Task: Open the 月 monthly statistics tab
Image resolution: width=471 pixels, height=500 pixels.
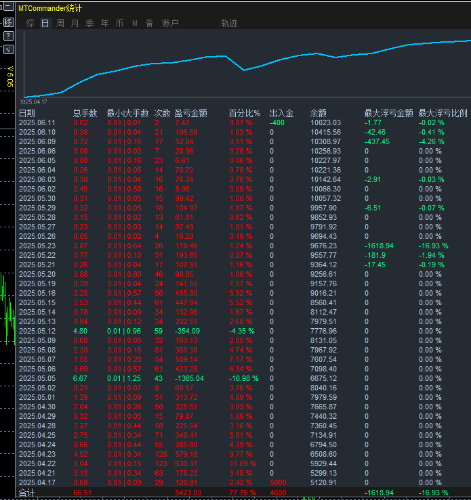Action: (x=75, y=23)
